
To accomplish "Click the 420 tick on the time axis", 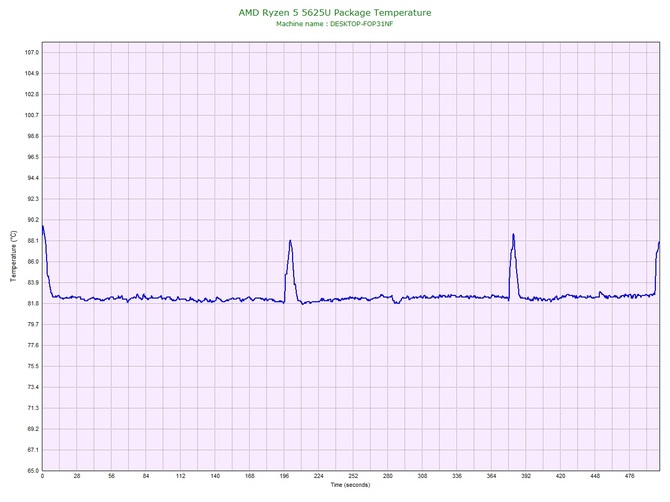I will click(x=560, y=476).
